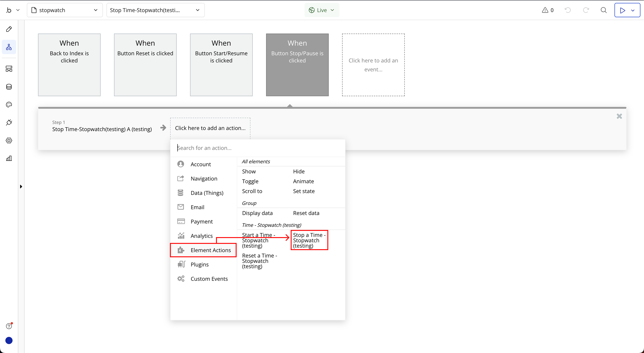Select the Data (Things) action category

(207, 193)
